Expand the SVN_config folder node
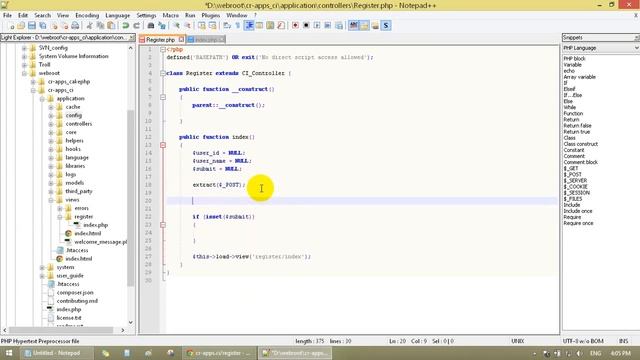The height and width of the screenshot is (360, 640). click(24, 48)
